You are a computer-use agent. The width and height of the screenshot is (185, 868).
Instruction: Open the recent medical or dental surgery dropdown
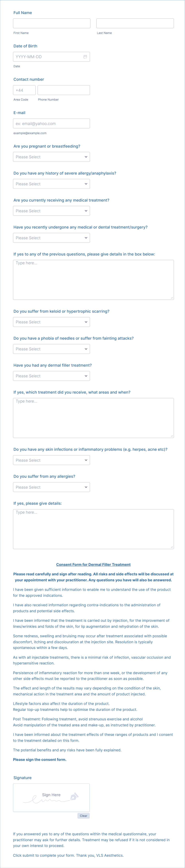point(51,237)
